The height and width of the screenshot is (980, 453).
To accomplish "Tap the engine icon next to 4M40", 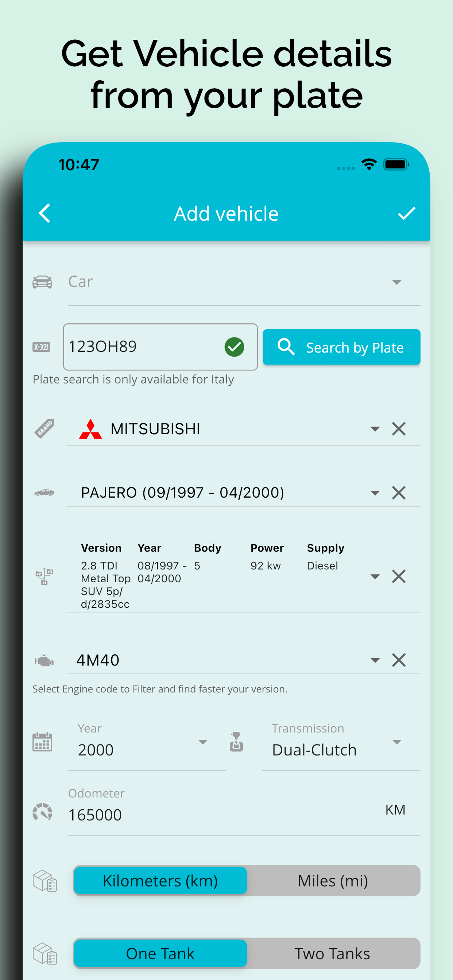I will [44, 660].
